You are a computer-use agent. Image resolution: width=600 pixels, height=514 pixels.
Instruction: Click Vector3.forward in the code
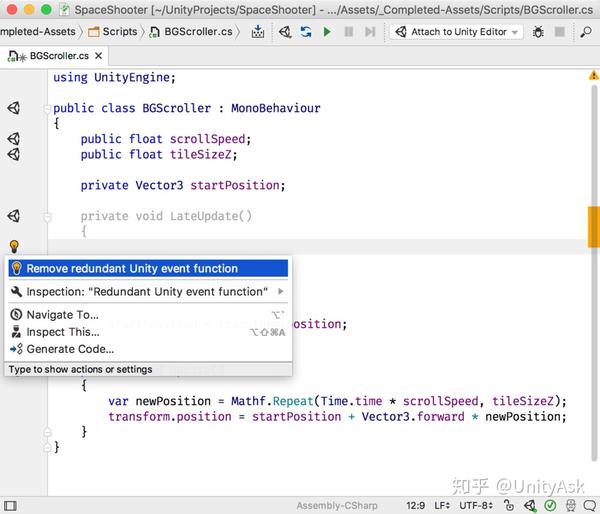click(413, 416)
